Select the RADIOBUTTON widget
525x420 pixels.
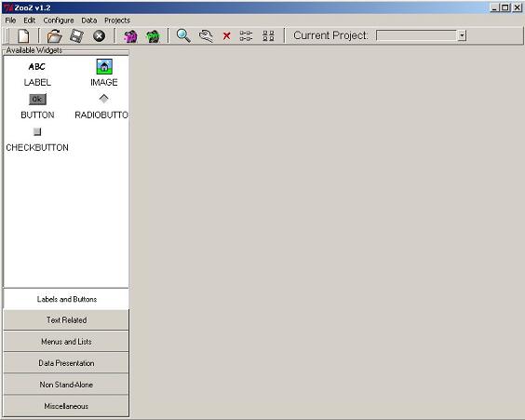(x=101, y=107)
